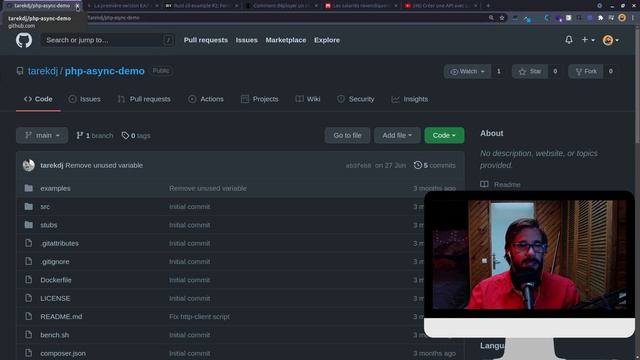Open the green Code dropdown
The image size is (640, 360).
[444, 136]
